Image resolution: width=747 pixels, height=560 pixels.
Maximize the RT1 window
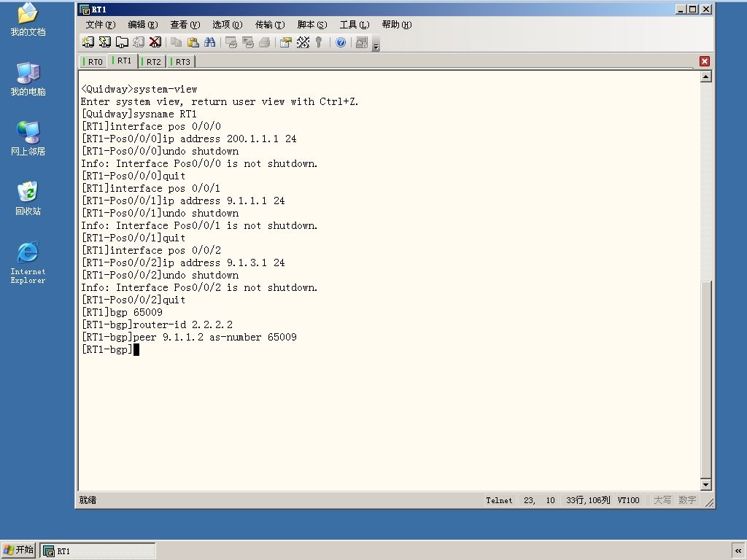693,9
